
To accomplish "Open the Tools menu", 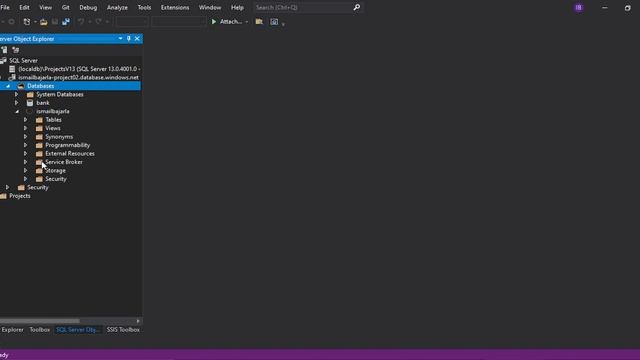I will (144, 7).
